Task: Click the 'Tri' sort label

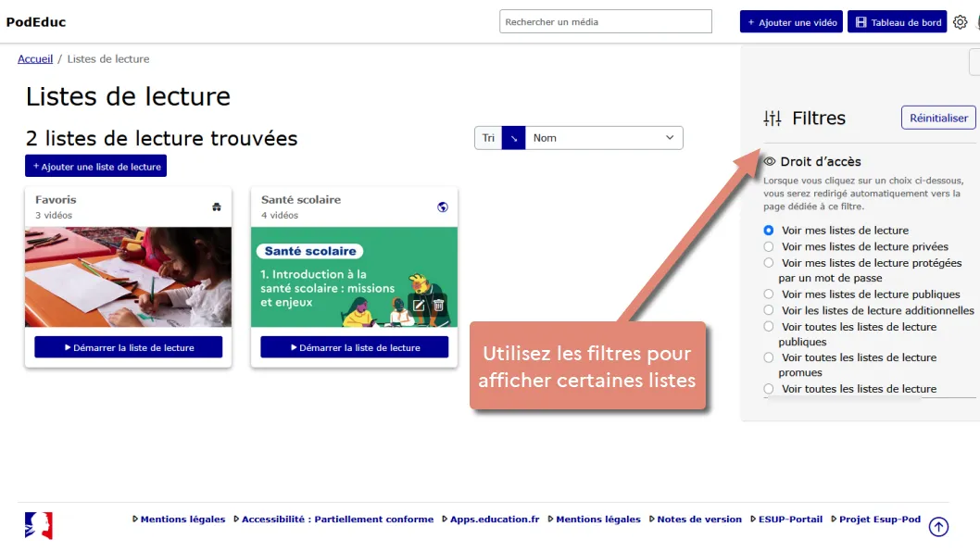Action: 488,138
